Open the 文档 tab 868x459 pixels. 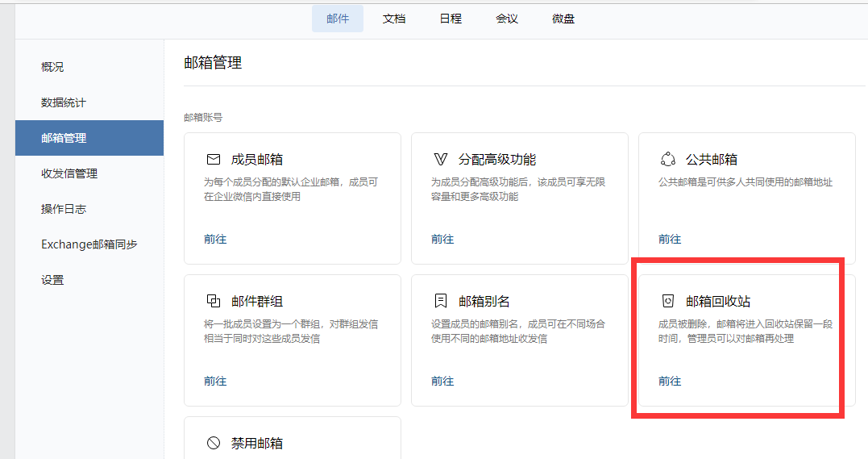coord(394,19)
